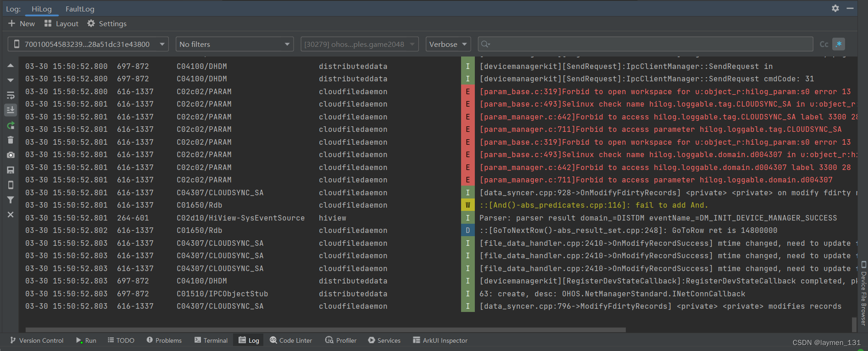This screenshot has height=351, width=868.
Task: Hide the Log panel with minus icon
Action: pos(850,8)
